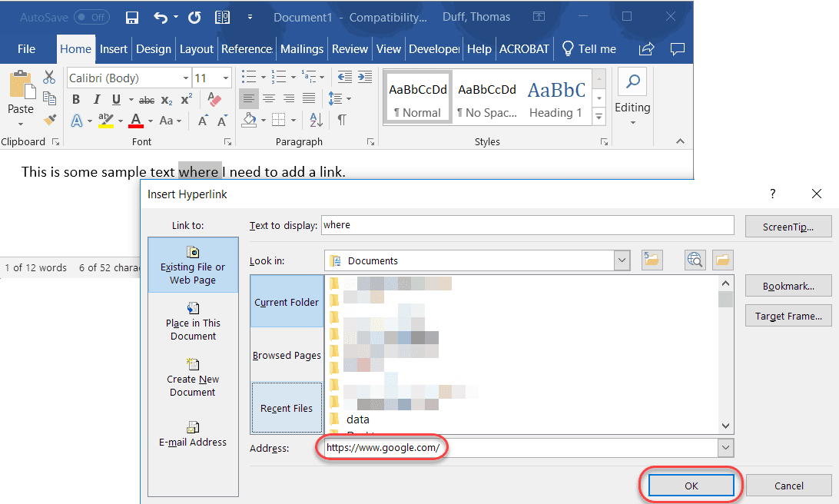839x504 pixels.
Task: Open the font name dropdown
Action: point(186,78)
